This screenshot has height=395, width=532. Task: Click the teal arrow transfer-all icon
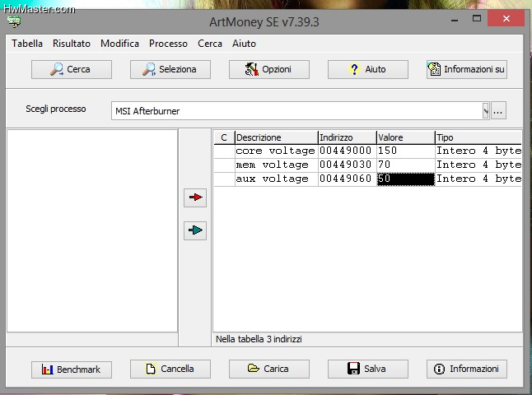pos(195,230)
